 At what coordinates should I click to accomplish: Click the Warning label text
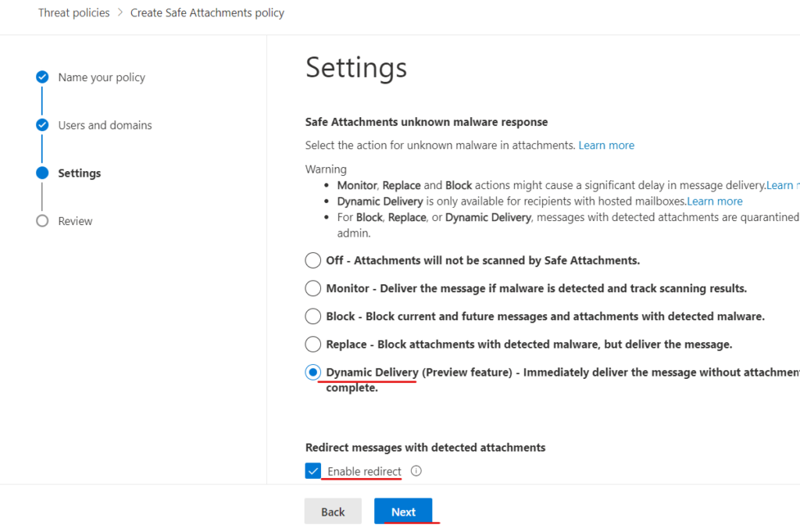click(326, 170)
